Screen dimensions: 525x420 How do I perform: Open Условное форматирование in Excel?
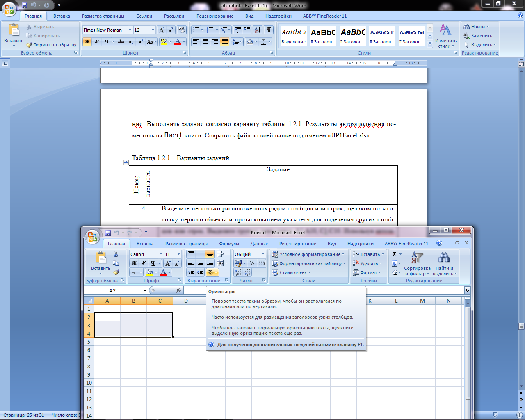[308, 254]
